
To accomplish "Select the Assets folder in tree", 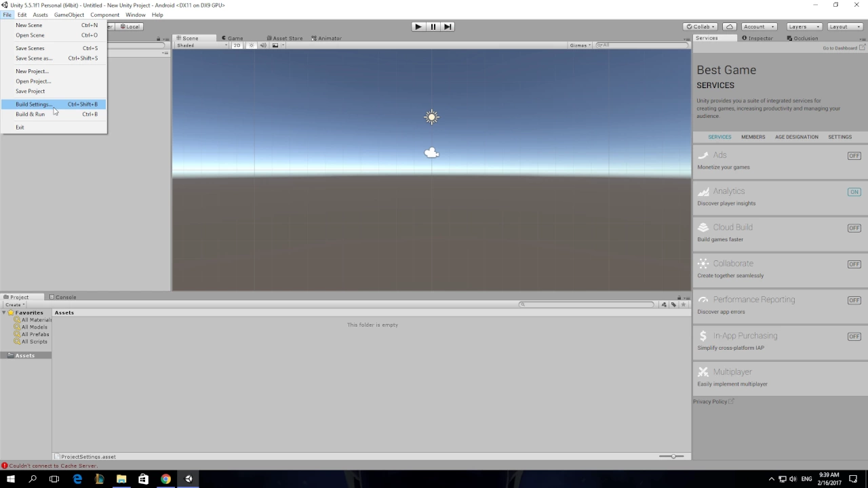I will [25, 355].
